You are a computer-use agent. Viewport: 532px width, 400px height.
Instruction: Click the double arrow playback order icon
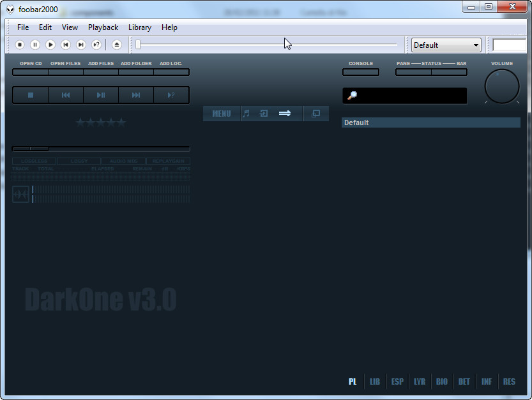(285, 113)
